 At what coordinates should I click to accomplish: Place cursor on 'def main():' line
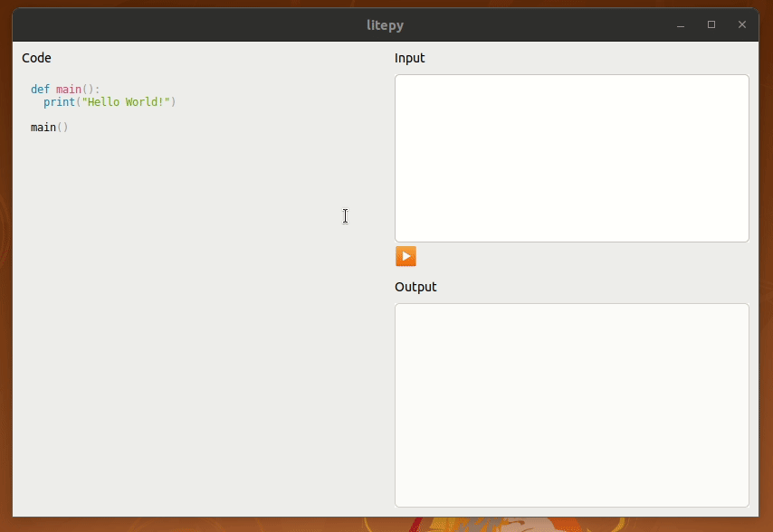[65, 90]
